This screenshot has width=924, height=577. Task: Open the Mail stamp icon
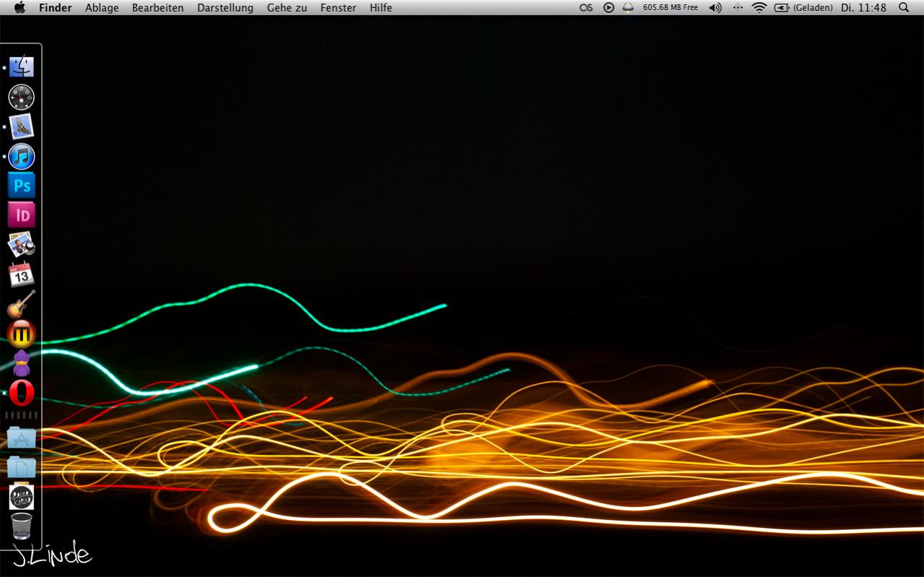coord(22,126)
